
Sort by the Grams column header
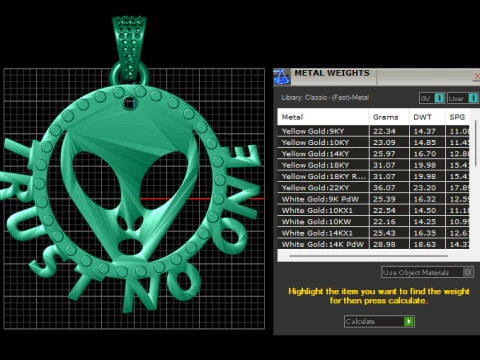click(389, 117)
